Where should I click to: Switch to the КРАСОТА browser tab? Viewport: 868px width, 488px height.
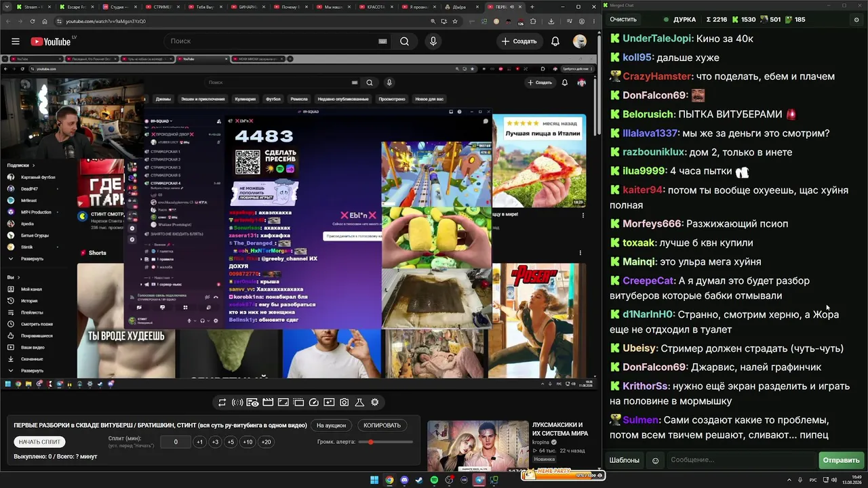click(376, 7)
